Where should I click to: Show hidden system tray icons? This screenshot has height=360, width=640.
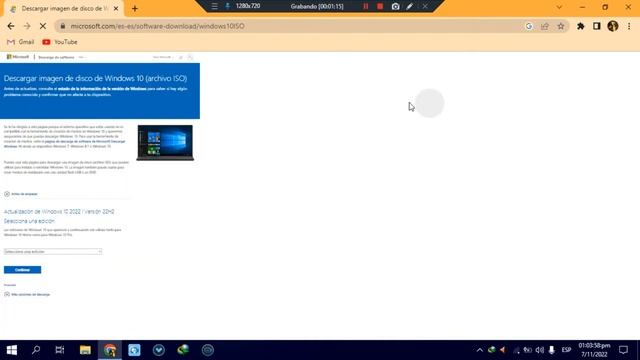click(480, 350)
